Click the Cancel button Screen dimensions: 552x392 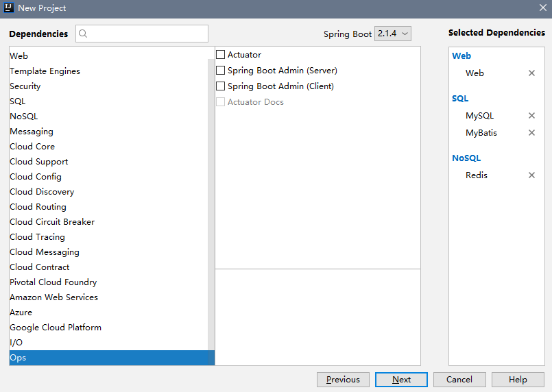[x=459, y=380]
